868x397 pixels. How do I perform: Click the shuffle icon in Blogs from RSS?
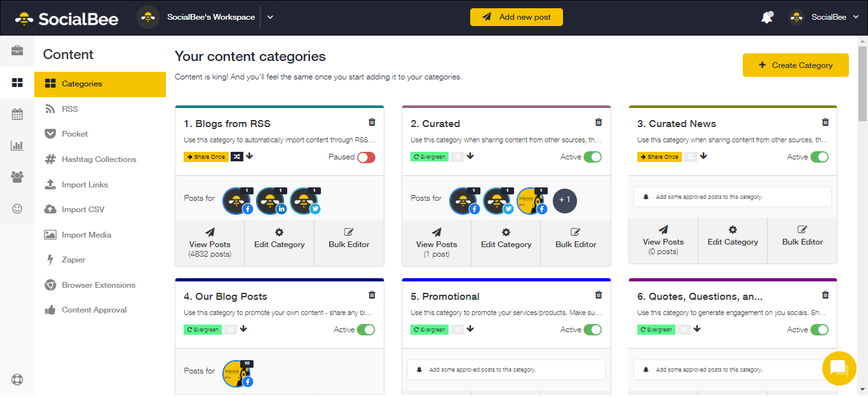coord(236,157)
